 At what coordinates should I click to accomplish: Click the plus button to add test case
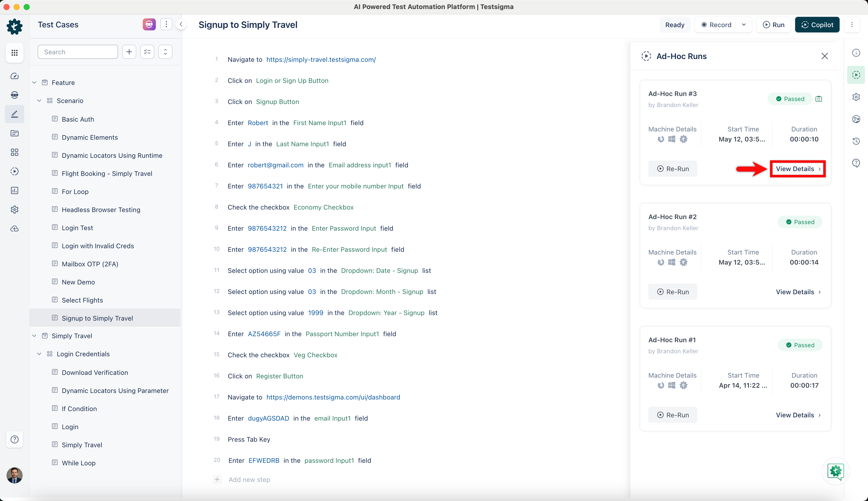click(x=129, y=52)
